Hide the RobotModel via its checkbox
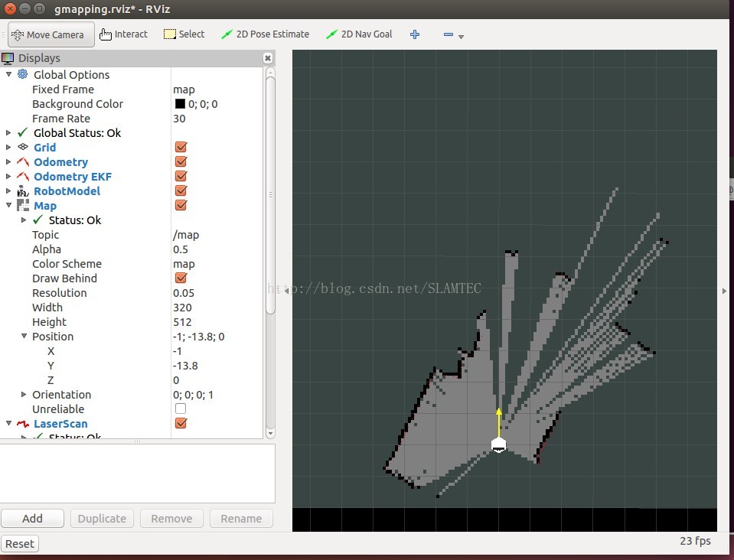734x560 pixels. [181, 190]
